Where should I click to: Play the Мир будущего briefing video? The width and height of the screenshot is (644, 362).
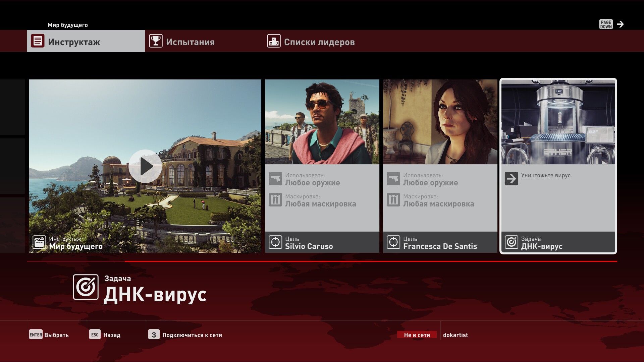coord(145,166)
